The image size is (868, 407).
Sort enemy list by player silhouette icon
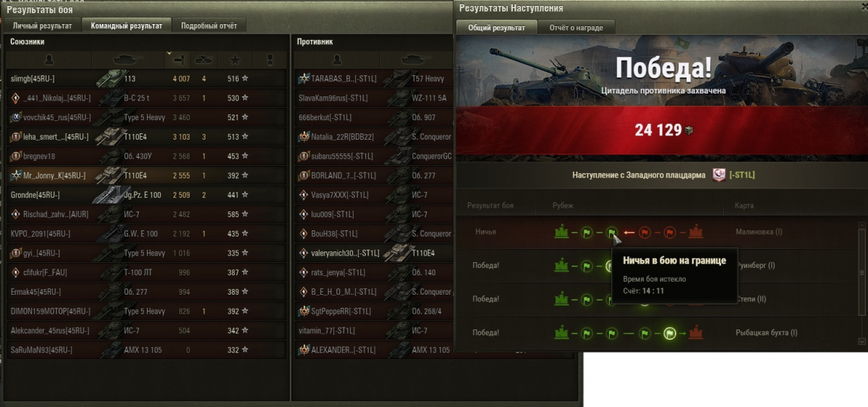(x=336, y=59)
